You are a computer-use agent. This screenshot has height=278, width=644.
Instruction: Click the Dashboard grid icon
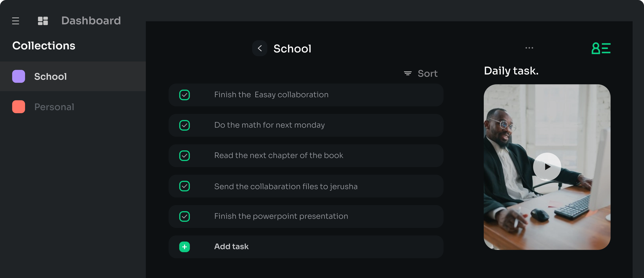[x=43, y=21]
